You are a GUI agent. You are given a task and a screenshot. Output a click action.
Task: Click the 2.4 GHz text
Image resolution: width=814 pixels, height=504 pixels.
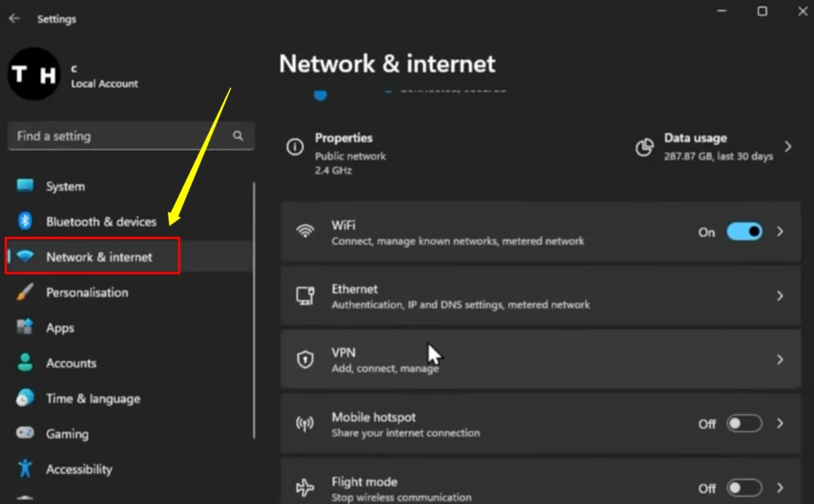click(333, 170)
